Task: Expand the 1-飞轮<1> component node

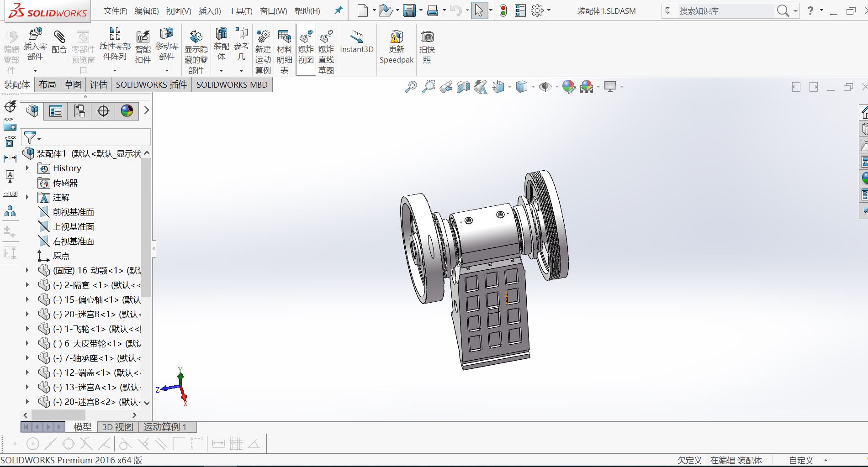Action: [x=27, y=329]
